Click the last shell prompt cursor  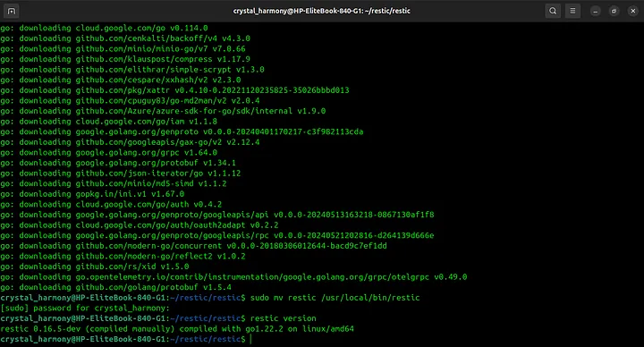(250, 339)
